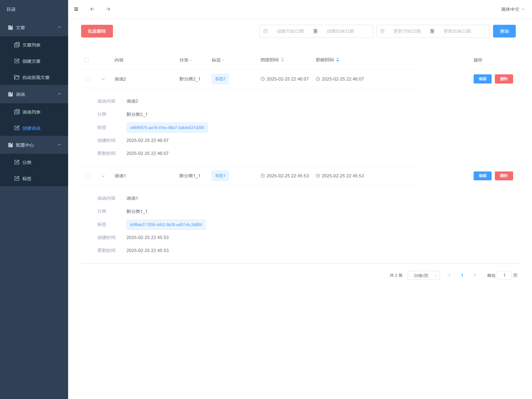532x399 pixels.
Task: Select all rows header checkbox
Action: [x=86, y=60]
